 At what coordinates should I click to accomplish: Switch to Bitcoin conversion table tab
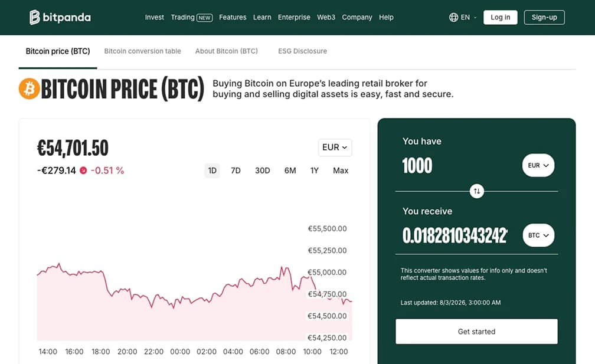coord(142,51)
